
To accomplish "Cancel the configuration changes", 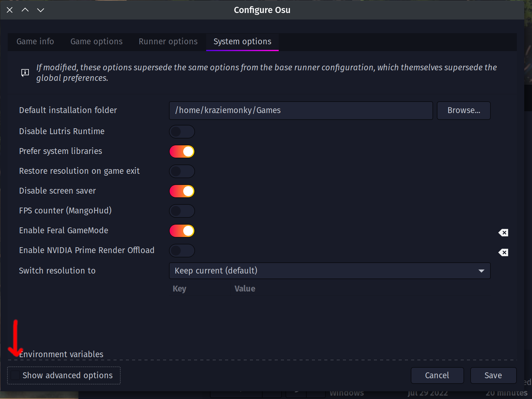I will (x=437, y=375).
